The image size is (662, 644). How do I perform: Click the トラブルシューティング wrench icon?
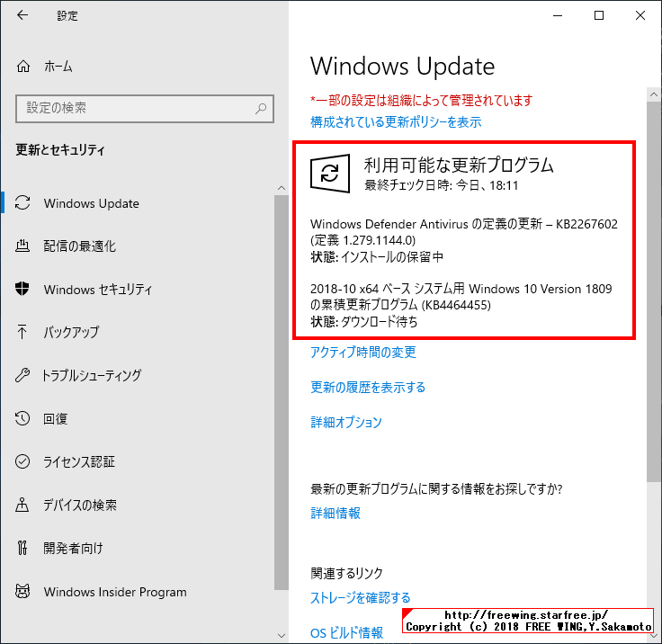22,375
